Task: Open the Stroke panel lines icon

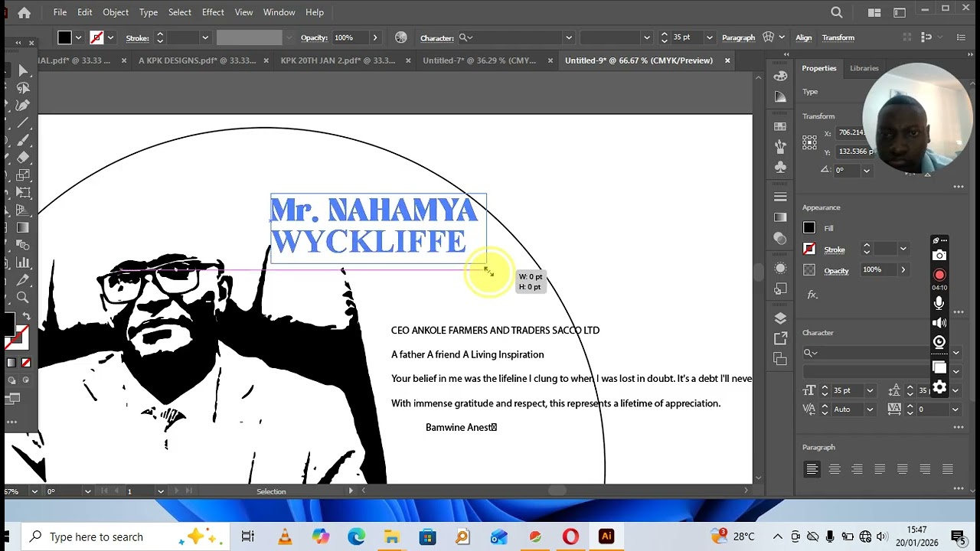Action: pyautogui.click(x=780, y=197)
